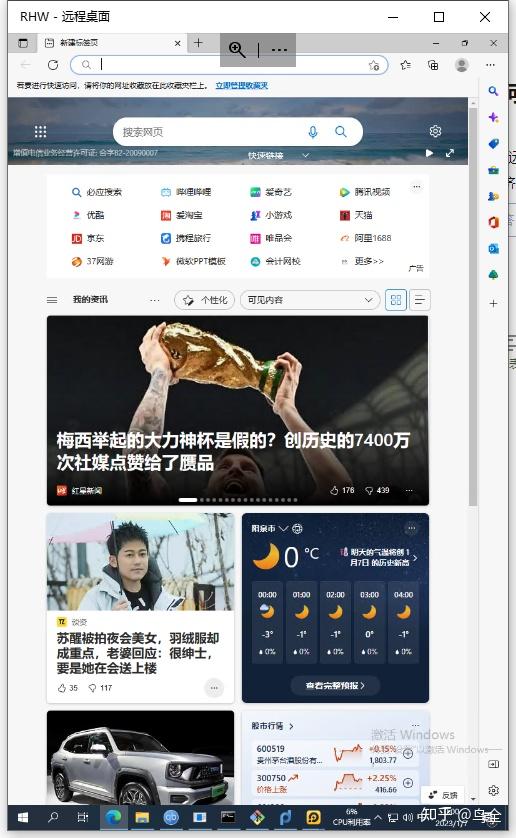Open quick links panel more options
The height and width of the screenshot is (838, 516).
417,187
